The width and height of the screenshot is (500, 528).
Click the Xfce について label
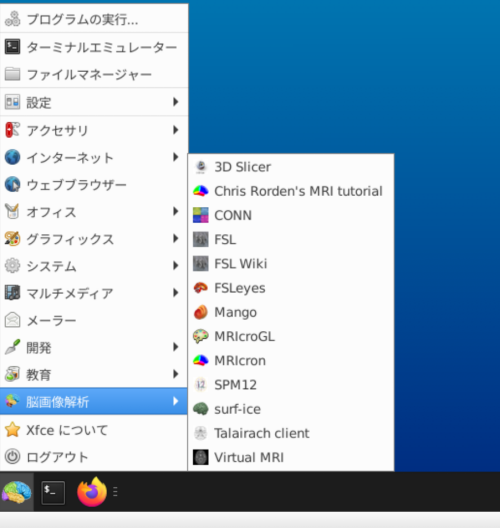coord(67,430)
